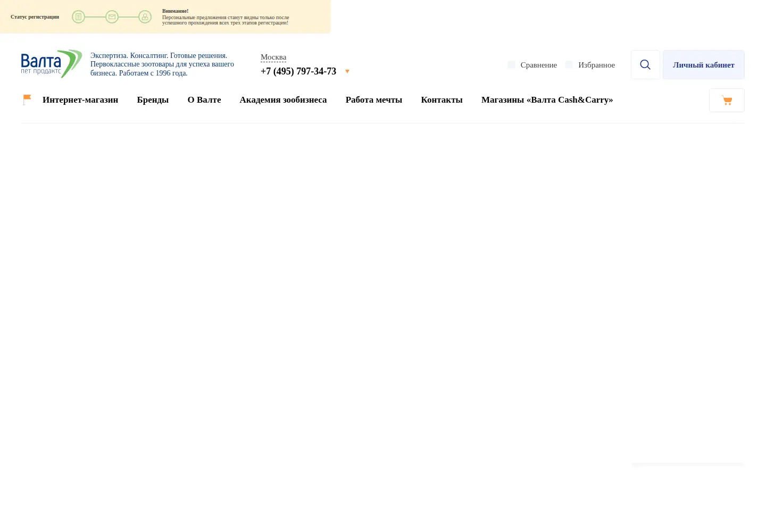Click the Валта пет продактс logo
Viewport: 766px width, 532px height.
(x=52, y=64)
